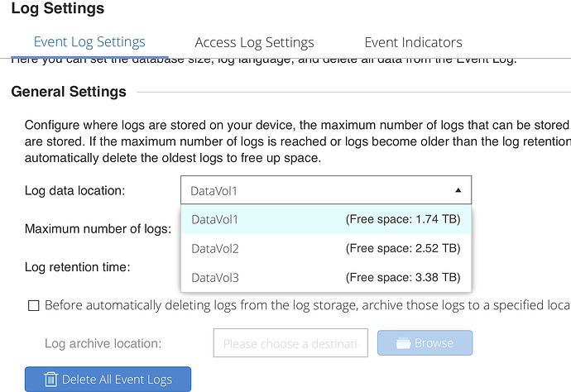Screen dimensions: 571x392
Task: Click the free space 1.74 TB text
Action: pyautogui.click(x=403, y=219)
